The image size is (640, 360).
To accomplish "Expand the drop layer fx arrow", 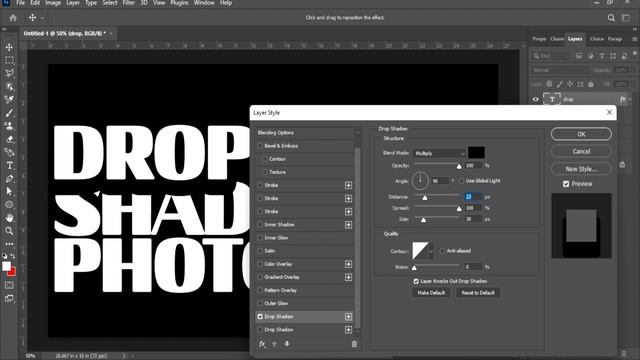I will 630,99.
